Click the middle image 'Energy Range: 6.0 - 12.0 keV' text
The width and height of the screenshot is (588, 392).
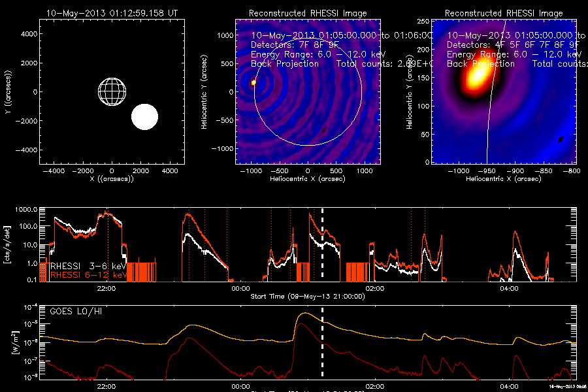(x=318, y=54)
